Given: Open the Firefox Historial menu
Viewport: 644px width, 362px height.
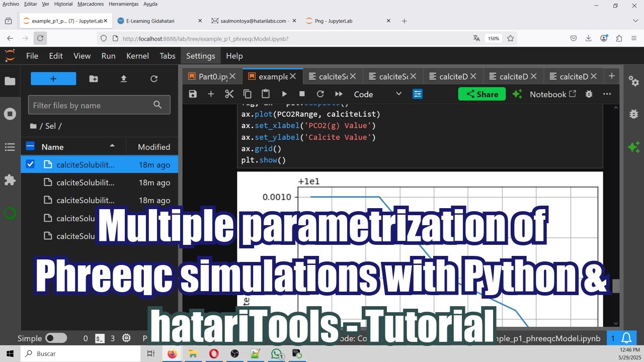Looking at the screenshot, I should [x=63, y=4].
